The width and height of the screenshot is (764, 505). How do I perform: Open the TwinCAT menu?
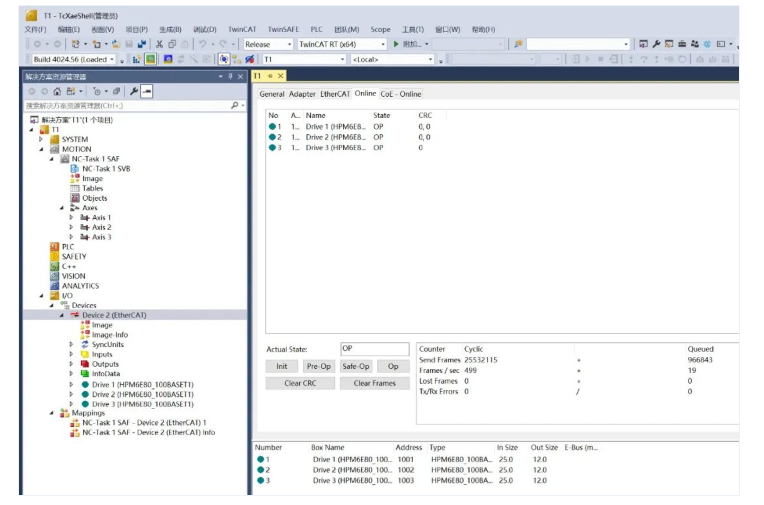tap(242, 30)
